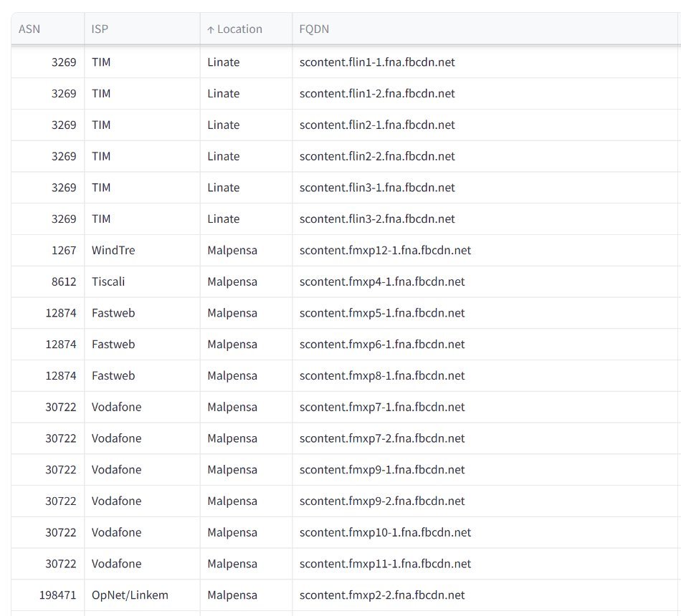Select the scontent.flin3-2.fna.fbcdn.net cell

(x=377, y=219)
